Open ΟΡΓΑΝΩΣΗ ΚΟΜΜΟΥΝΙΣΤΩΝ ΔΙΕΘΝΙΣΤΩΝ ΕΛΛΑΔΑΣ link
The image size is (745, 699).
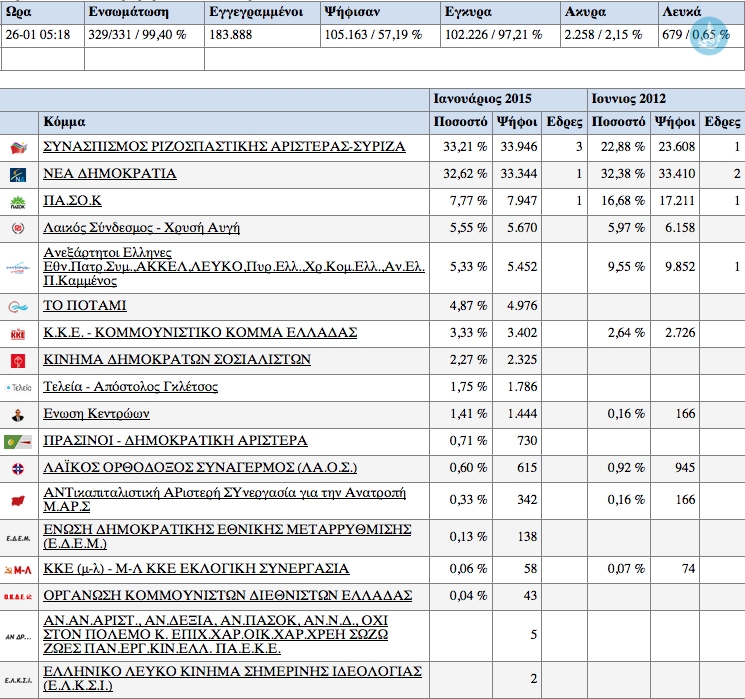tap(228, 595)
